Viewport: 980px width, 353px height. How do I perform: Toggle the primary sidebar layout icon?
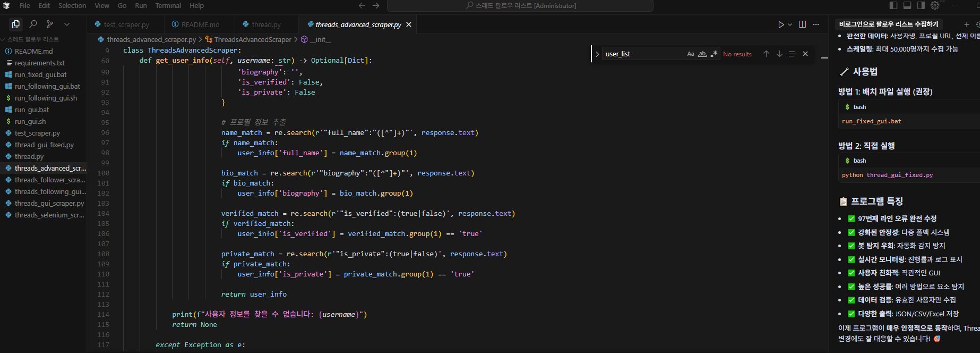[x=893, y=5]
